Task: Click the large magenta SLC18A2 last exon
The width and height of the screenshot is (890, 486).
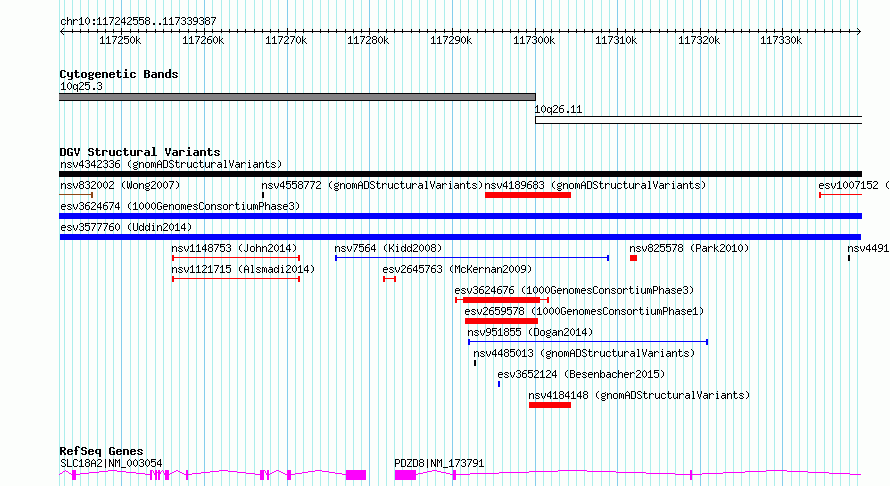Action: (x=356, y=475)
